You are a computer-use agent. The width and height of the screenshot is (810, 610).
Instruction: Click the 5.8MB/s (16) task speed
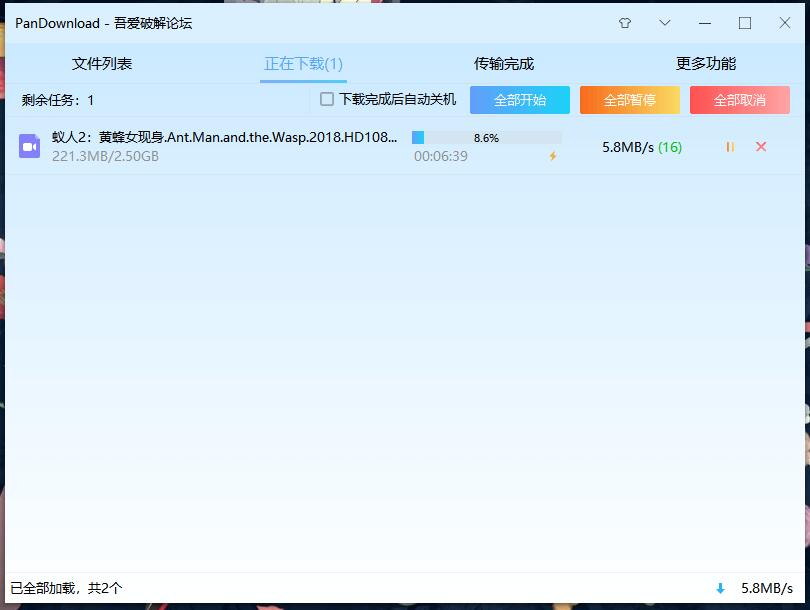click(642, 147)
